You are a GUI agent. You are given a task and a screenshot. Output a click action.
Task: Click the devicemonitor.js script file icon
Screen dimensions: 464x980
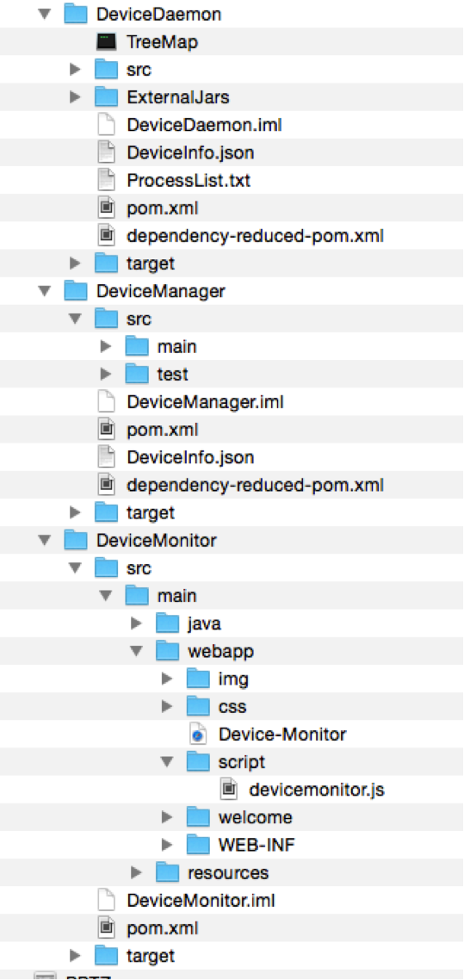pyautogui.click(x=229, y=790)
